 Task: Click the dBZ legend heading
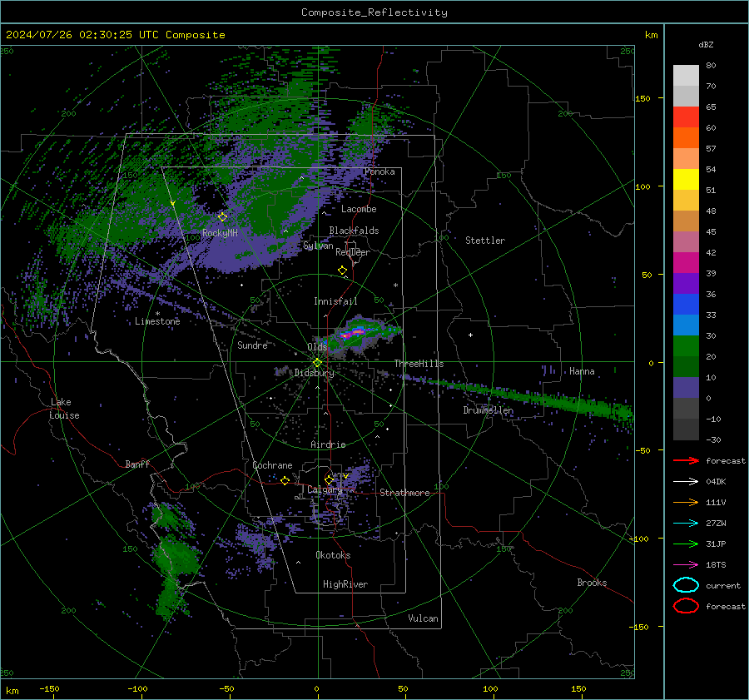706,45
